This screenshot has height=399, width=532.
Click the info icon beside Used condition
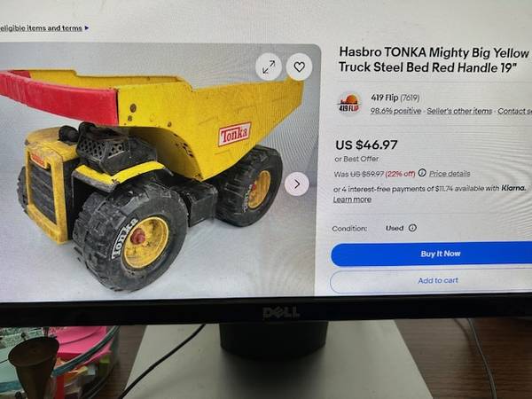point(412,228)
